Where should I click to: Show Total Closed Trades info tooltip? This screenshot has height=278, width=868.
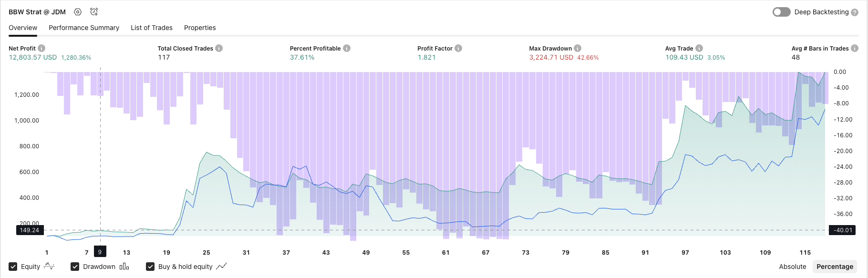point(219,48)
